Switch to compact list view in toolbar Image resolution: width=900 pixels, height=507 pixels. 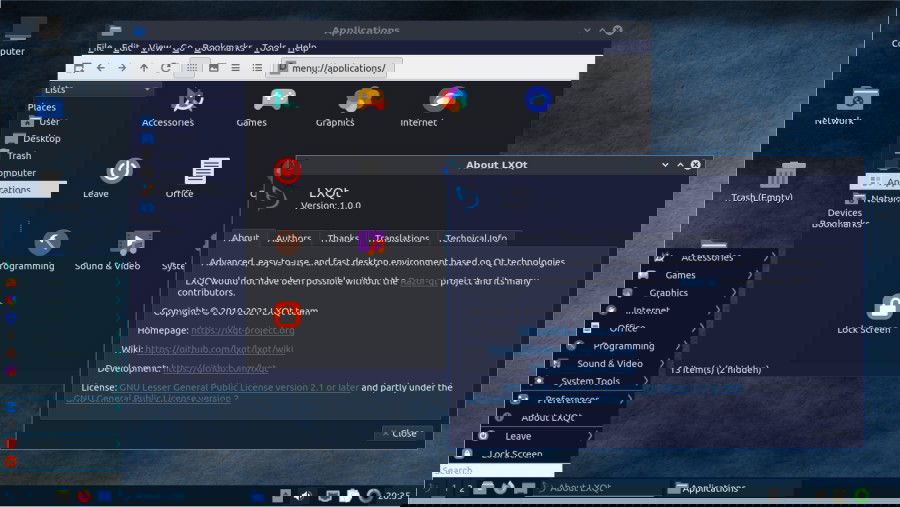point(235,68)
